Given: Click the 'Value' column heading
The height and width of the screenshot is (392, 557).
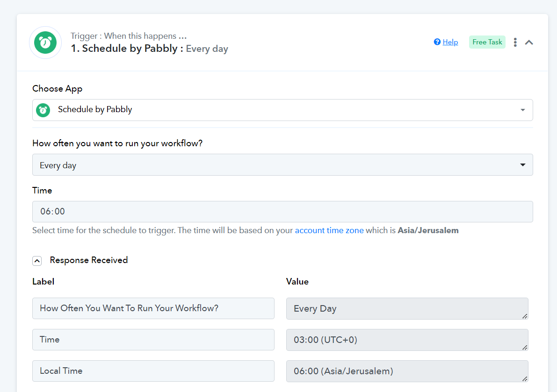Looking at the screenshot, I should tap(297, 282).
